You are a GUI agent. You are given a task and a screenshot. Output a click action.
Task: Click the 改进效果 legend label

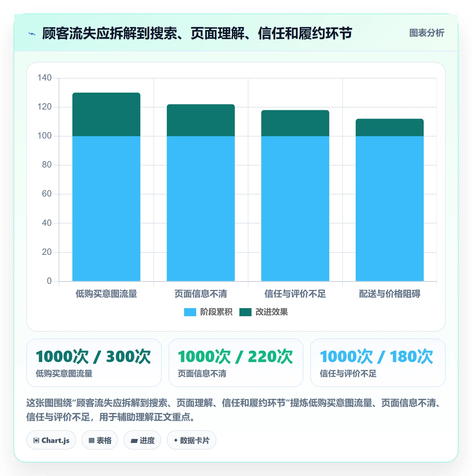(x=271, y=312)
